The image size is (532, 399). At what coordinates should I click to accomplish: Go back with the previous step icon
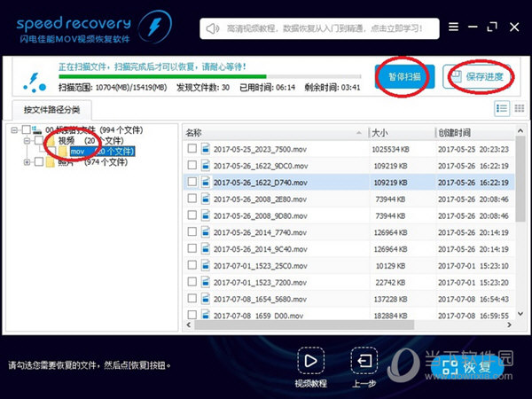point(364,360)
